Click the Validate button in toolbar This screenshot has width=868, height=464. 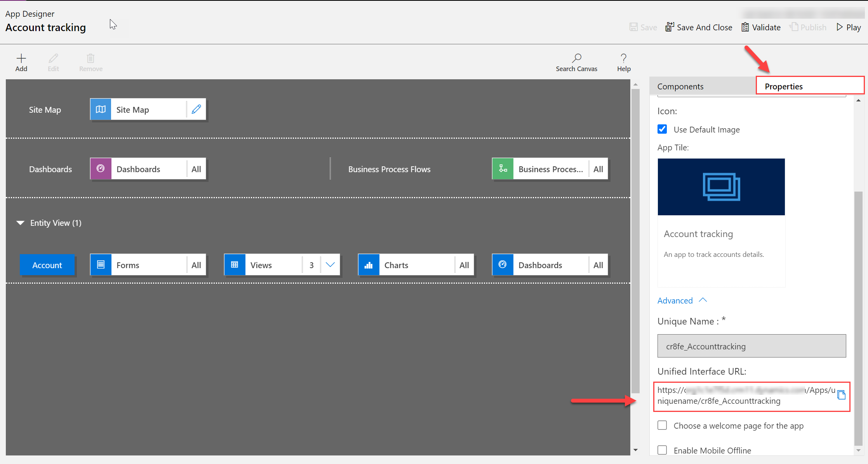[761, 27]
